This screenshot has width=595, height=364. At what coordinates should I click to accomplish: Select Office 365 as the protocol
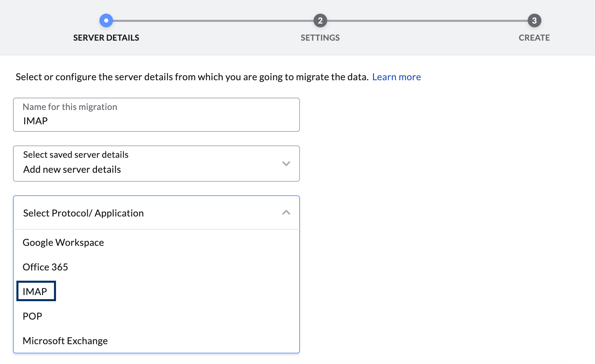(x=45, y=267)
